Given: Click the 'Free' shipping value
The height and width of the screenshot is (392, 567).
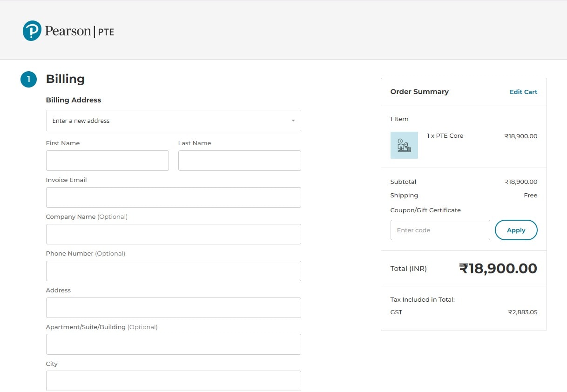Looking at the screenshot, I should (x=531, y=195).
